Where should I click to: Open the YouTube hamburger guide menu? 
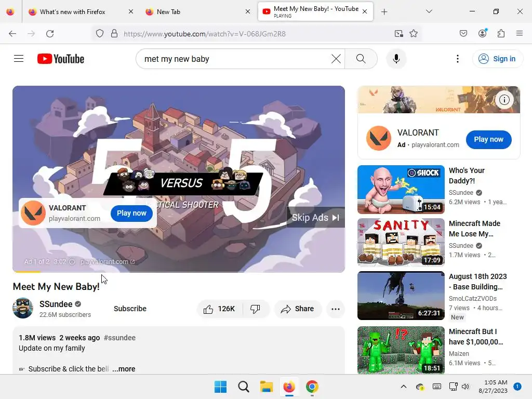[x=19, y=59]
